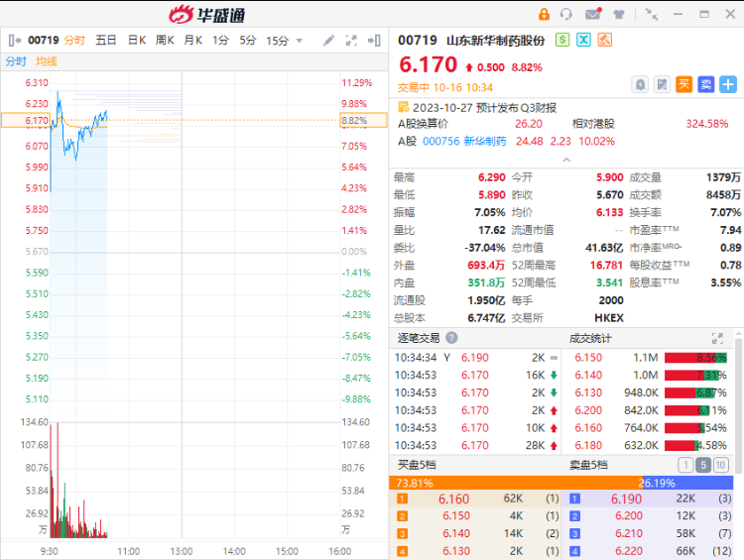Click the orange 买 buy icon
Viewport: 744px width, 560px height.
click(x=684, y=84)
